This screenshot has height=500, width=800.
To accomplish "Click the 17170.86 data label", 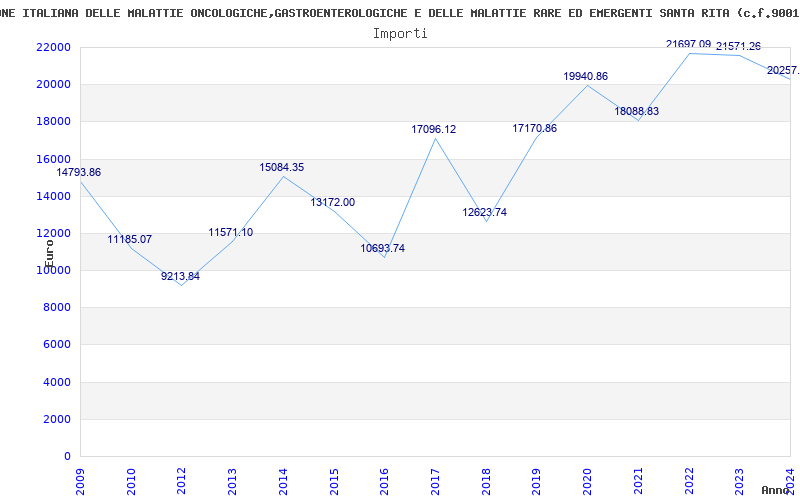I will (535, 129).
